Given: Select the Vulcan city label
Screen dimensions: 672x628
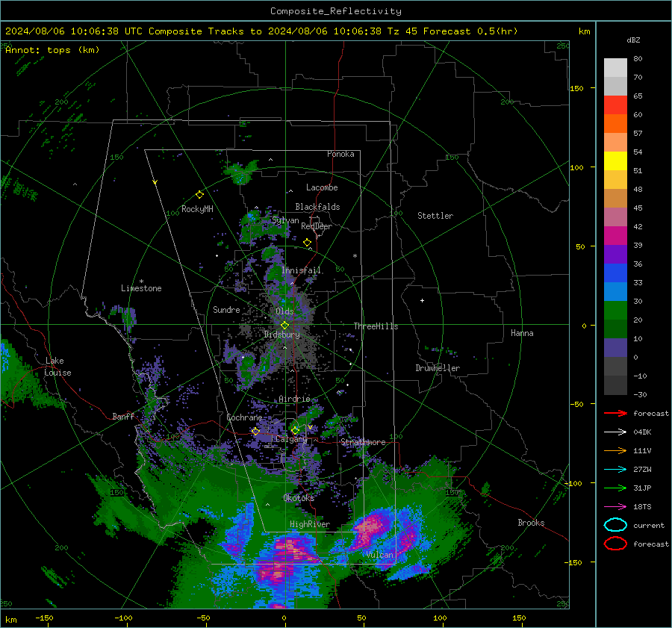Looking at the screenshot, I should (380, 555).
